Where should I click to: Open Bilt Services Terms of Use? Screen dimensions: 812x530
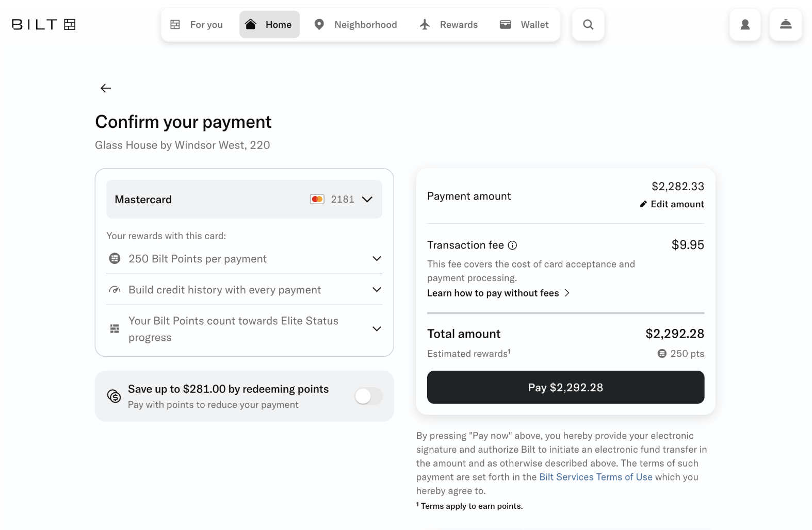pyautogui.click(x=595, y=477)
